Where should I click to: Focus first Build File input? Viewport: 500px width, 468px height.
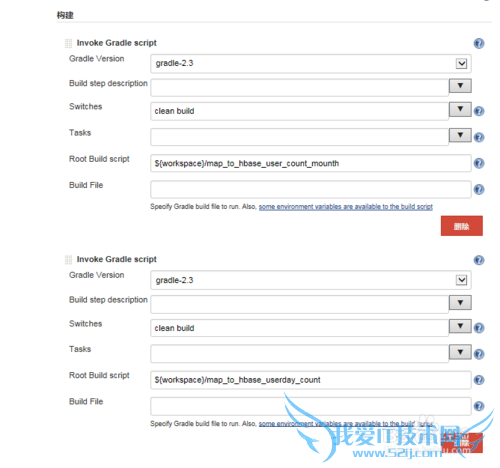pos(311,189)
